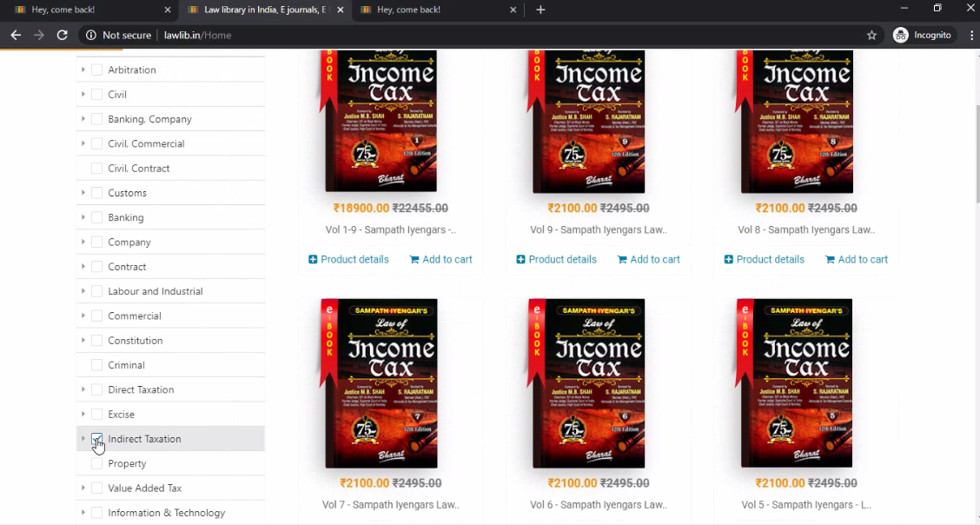Open Product details for Vol 9
The height and width of the screenshot is (525, 980).
(x=556, y=259)
